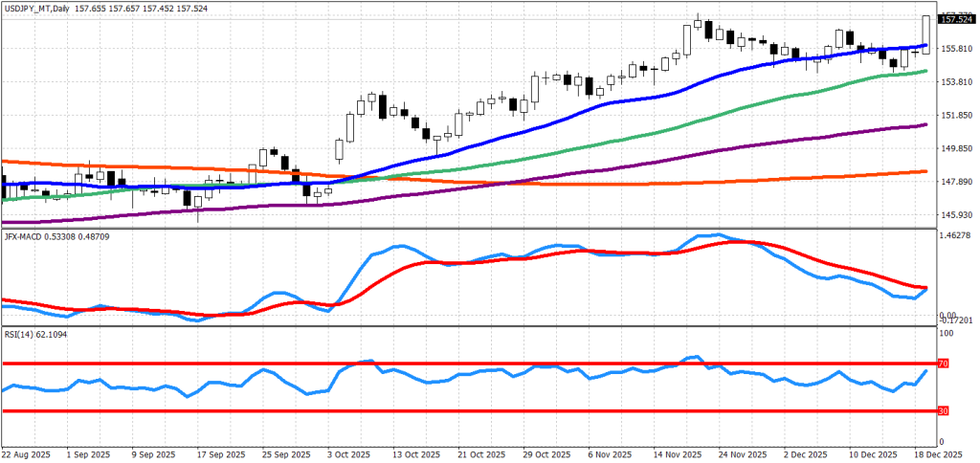Click the JFX-MACD indicator label
Image resolution: width=980 pixels, height=463 pixels.
point(28,235)
